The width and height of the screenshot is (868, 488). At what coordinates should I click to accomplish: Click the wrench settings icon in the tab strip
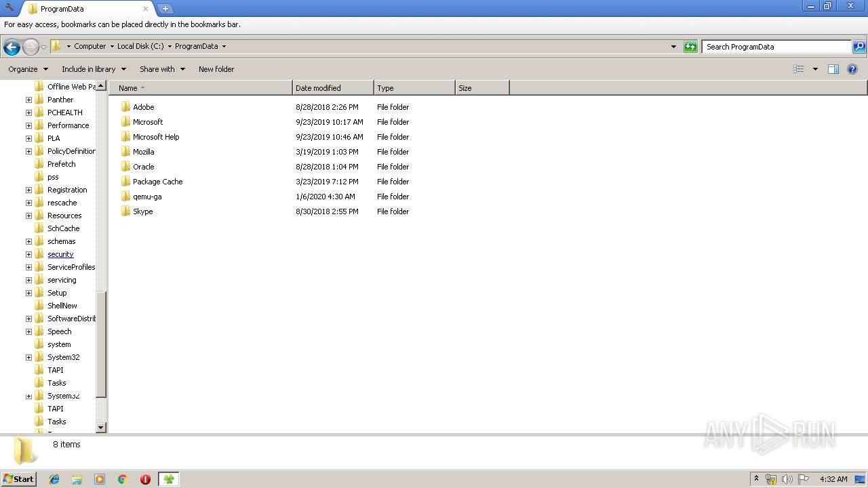point(9,8)
